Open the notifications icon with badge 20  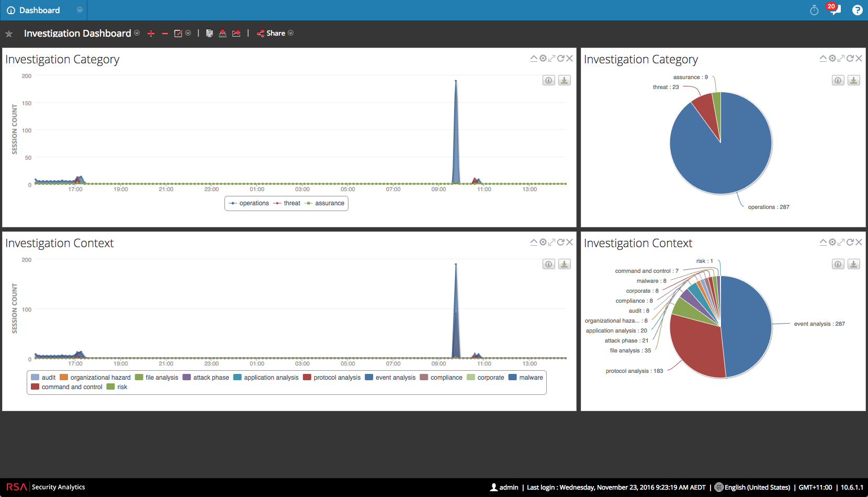(834, 10)
